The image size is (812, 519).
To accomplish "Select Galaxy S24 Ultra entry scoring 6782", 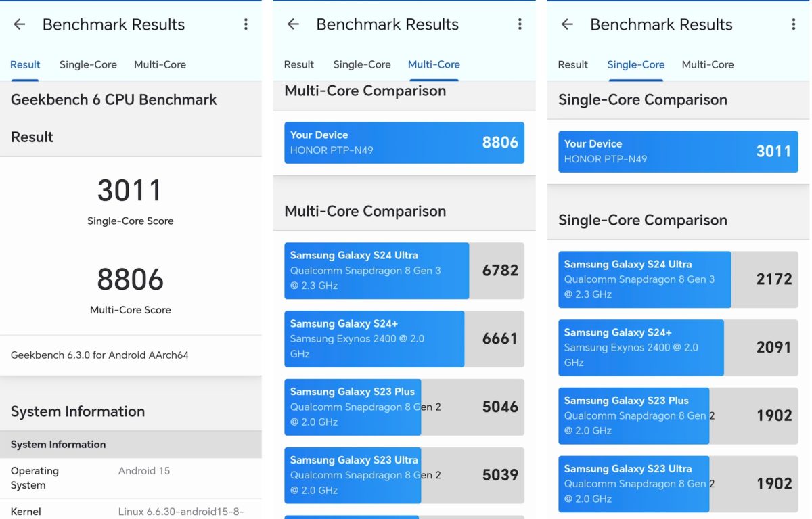I will pyautogui.click(x=404, y=271).
